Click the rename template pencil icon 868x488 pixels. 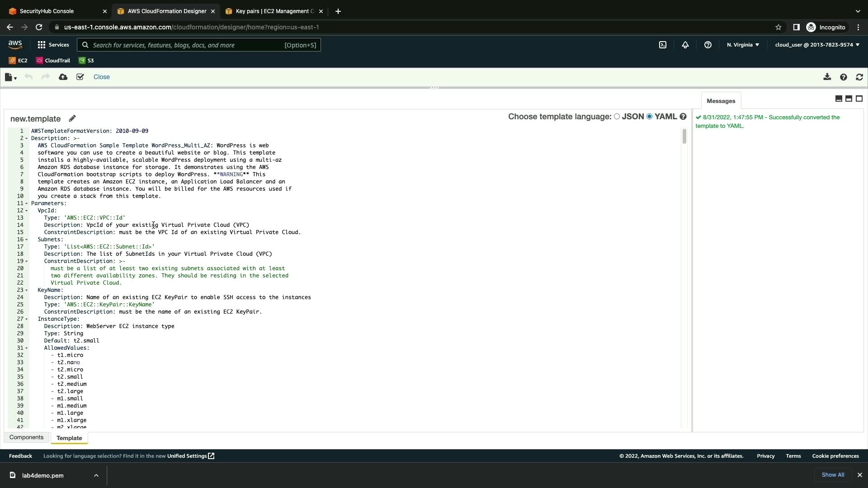click(72, 118)
